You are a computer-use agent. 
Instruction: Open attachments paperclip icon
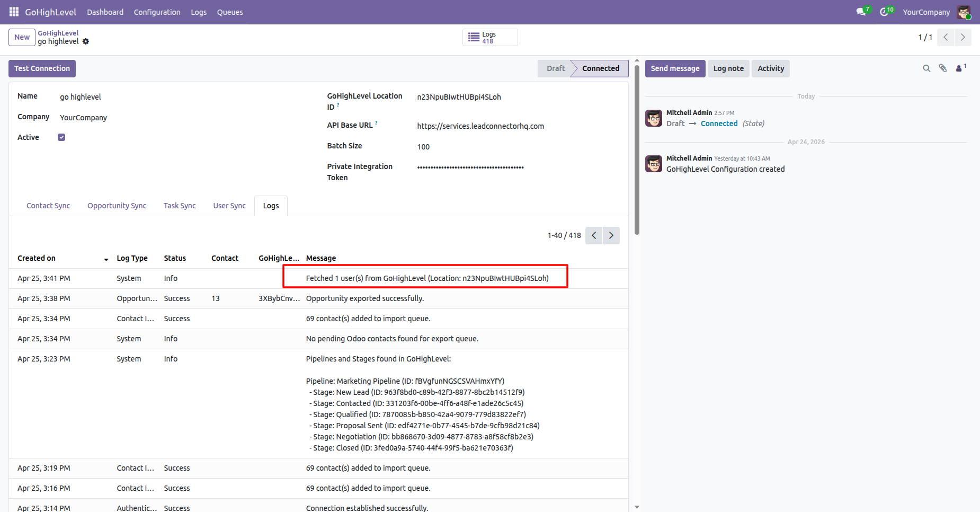click(943, 68)
